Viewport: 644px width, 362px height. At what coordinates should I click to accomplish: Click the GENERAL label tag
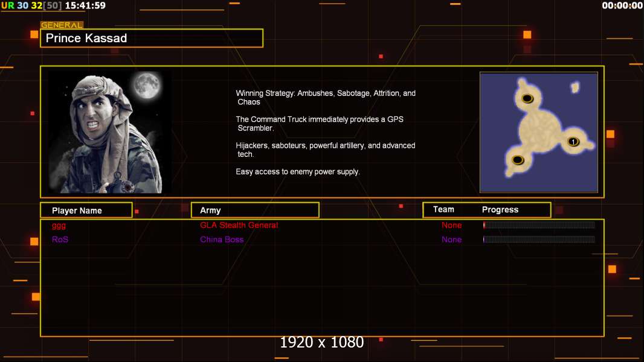click(x=62, y=25)
